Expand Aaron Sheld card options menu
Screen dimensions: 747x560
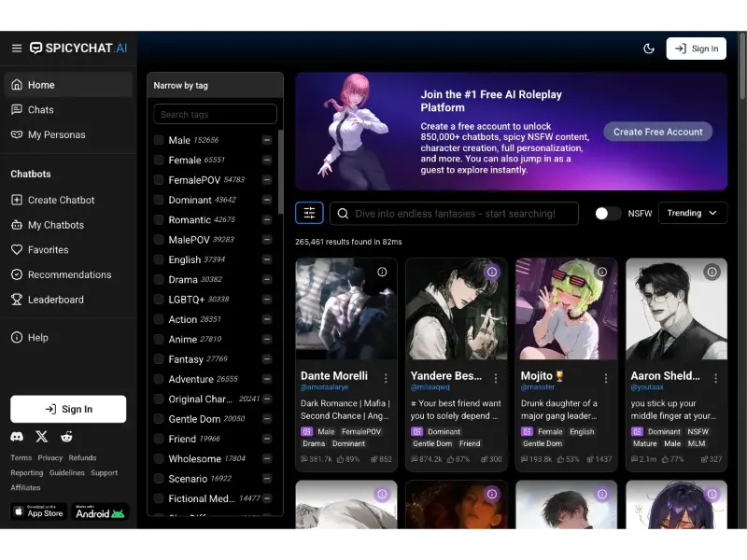click(x=715, y=378)
